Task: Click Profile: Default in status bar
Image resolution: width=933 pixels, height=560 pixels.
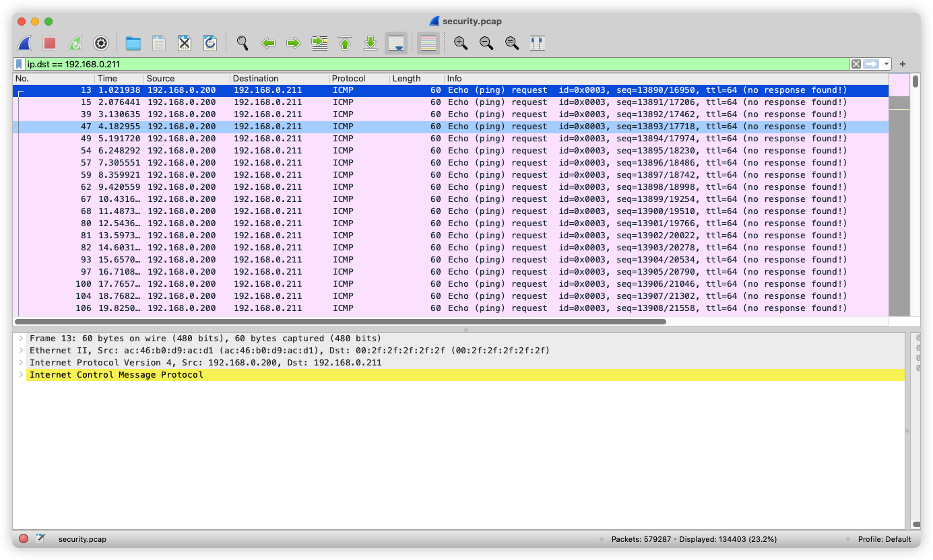Action: point(884,539)
